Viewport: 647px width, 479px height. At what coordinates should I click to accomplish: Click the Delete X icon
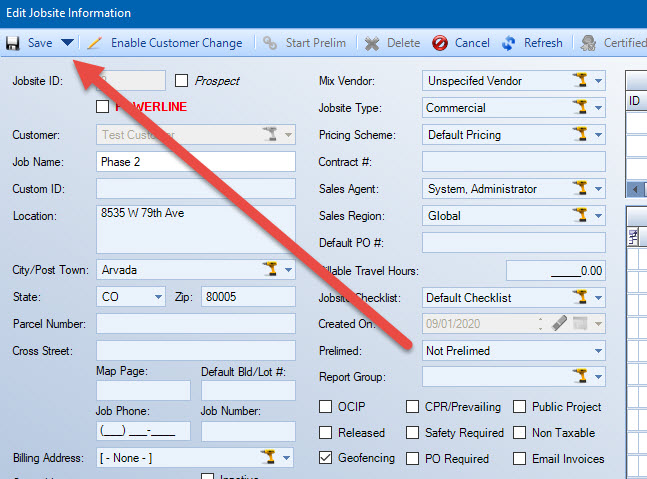[372, 43]
